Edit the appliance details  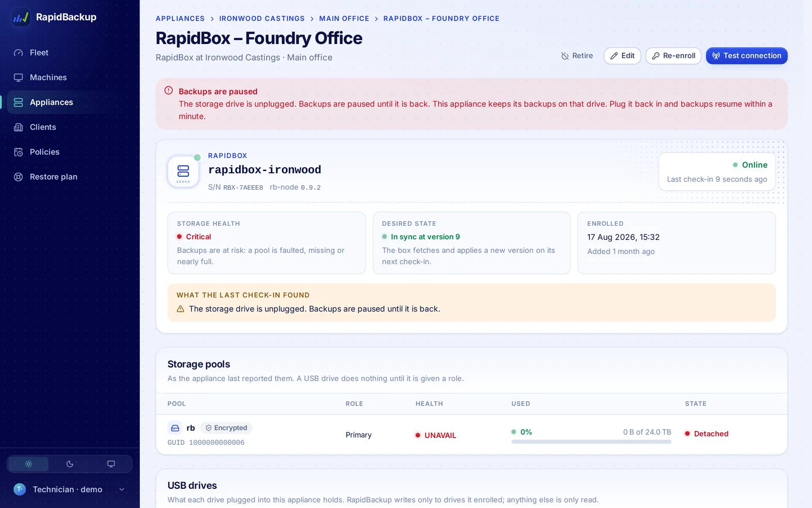coord(623,56)
